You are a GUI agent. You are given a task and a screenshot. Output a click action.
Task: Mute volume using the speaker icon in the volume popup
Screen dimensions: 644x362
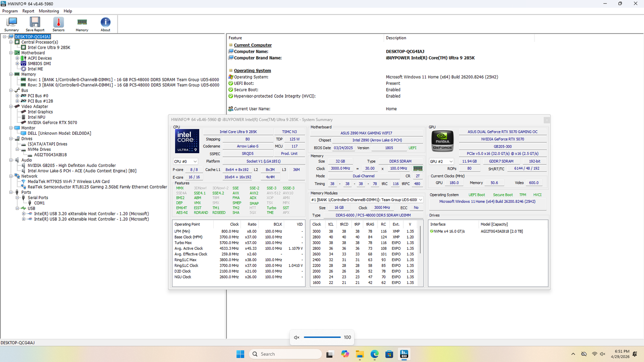click(x=297, y=337)
